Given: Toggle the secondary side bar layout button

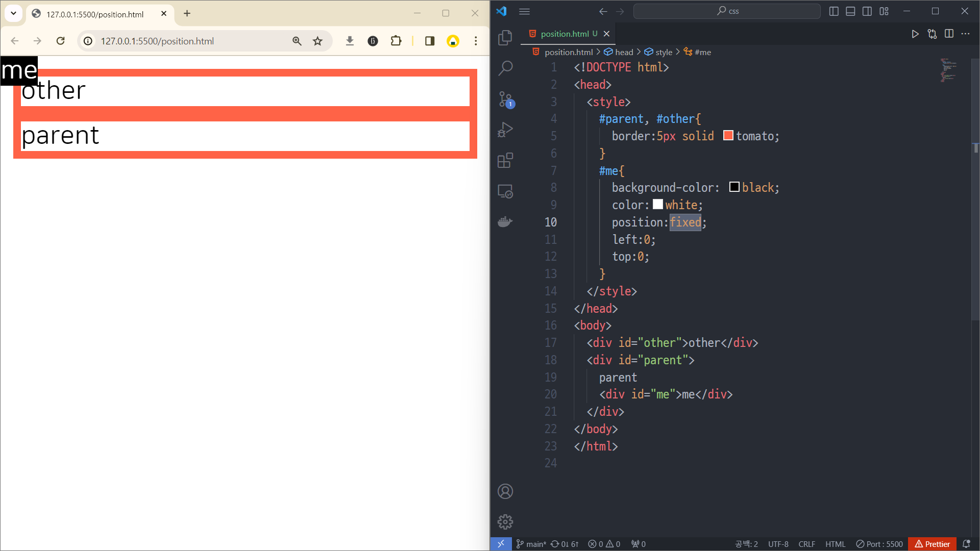Looking at the screenshot, I should (867, 11).
